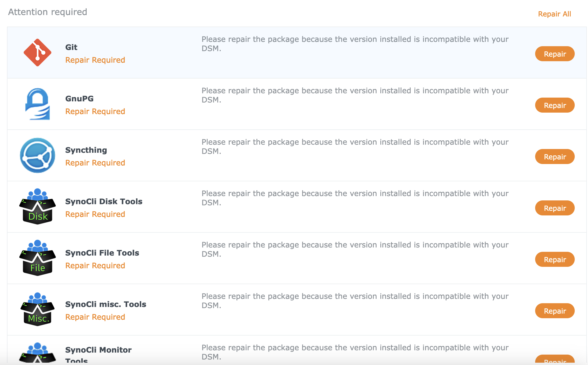
Task: Select SynoCli File Tools name
Action: pyautogui.click(x=102, y=253)
